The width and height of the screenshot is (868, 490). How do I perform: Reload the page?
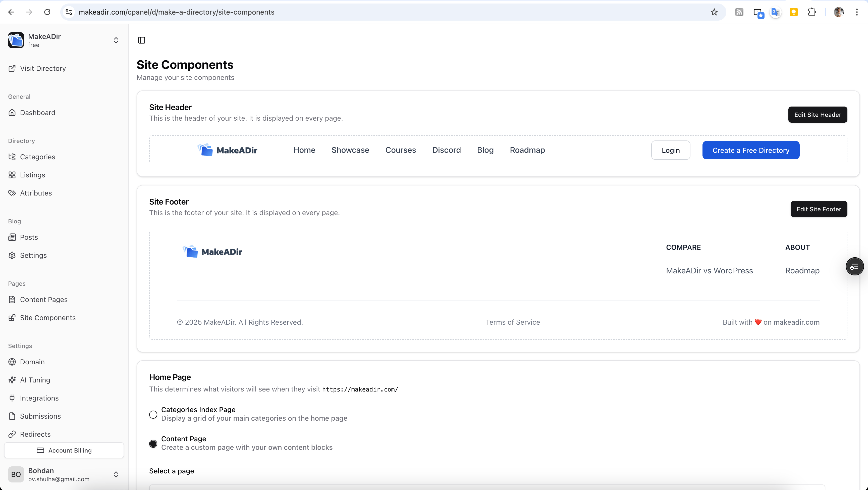point(47,12)
